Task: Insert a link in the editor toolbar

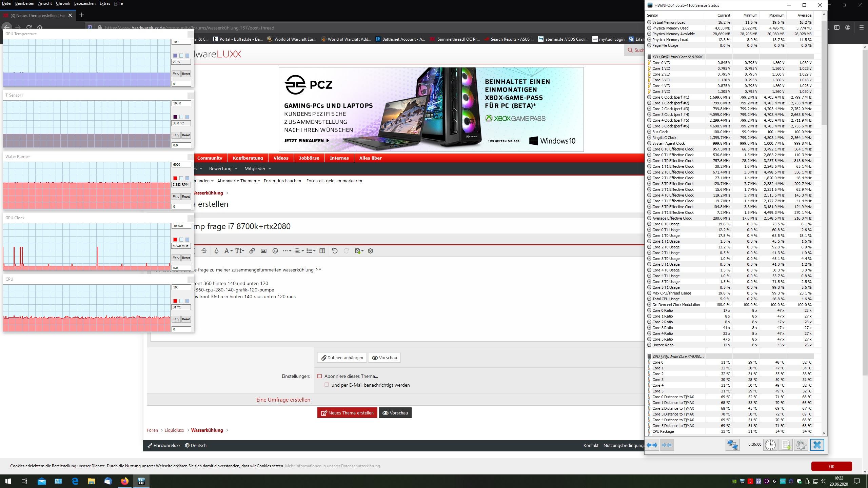Action: click(252, 251)
